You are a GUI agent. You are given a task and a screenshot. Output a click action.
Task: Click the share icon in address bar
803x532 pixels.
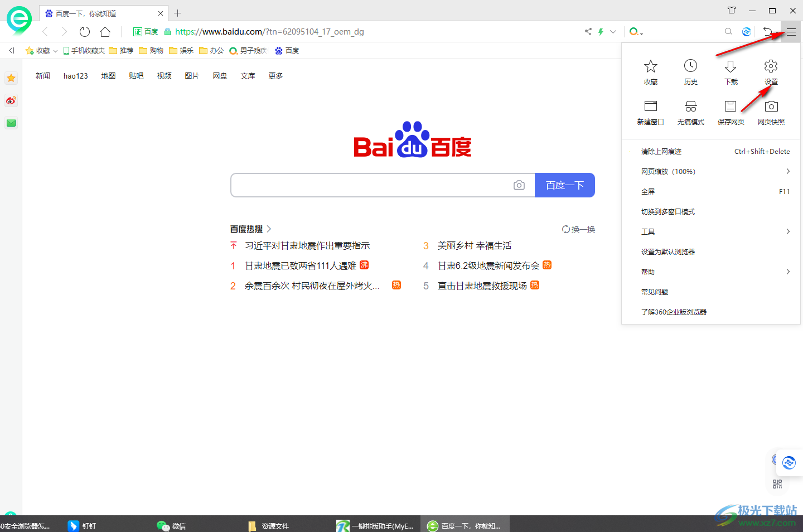click(588, 32)
